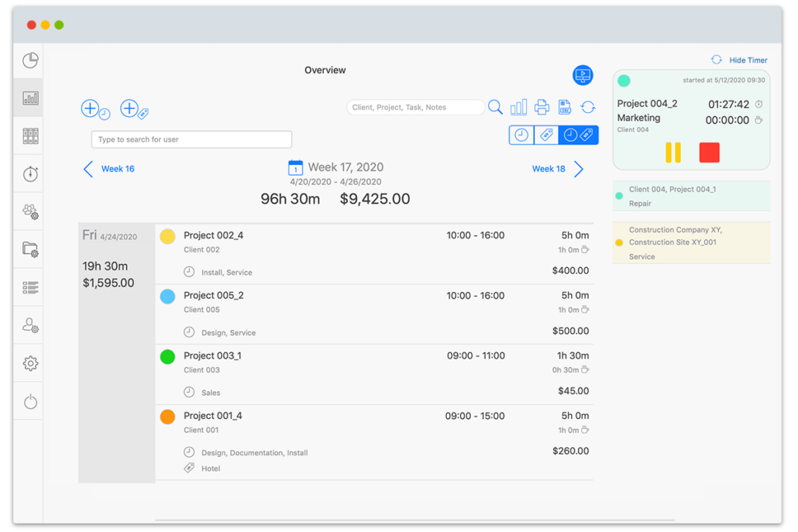The width and height of the screenshot is (798, 532).
Task: Click the refresh/sync icon
Action: (x=588, y=107)
